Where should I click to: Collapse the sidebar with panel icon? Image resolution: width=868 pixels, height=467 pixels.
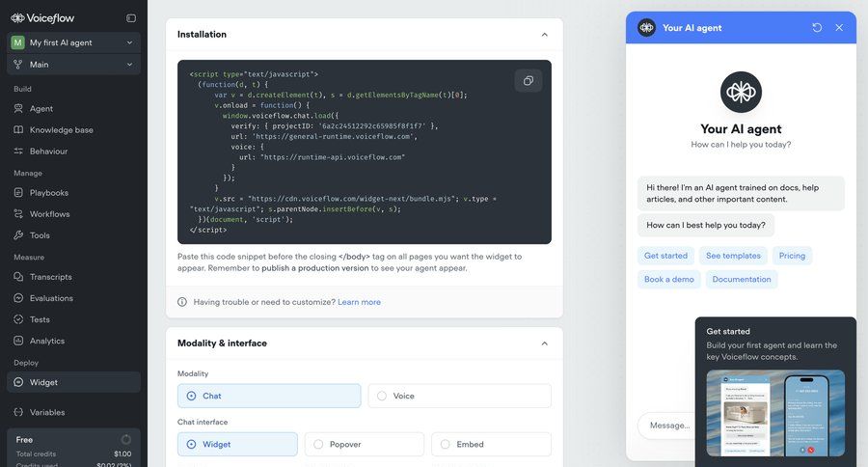(131, 18)
